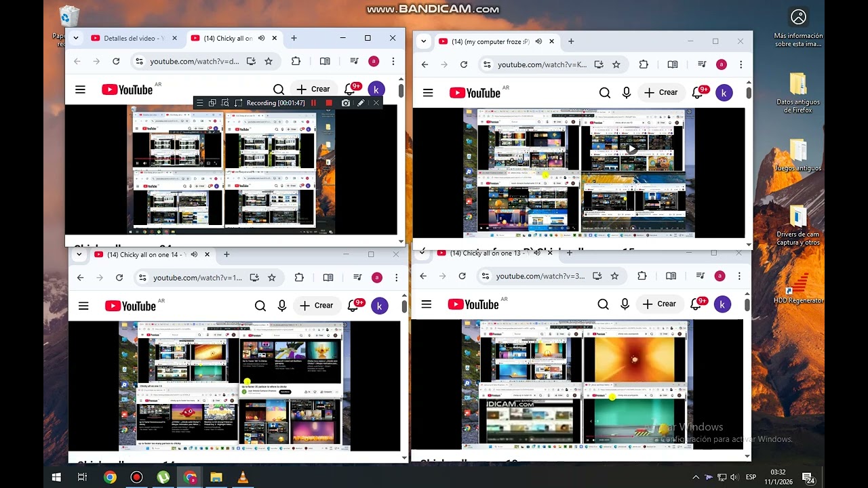Click 'Crear' in the bottom-left YouTube window
This screenshot has width=868, height=488.
[317, 306]
